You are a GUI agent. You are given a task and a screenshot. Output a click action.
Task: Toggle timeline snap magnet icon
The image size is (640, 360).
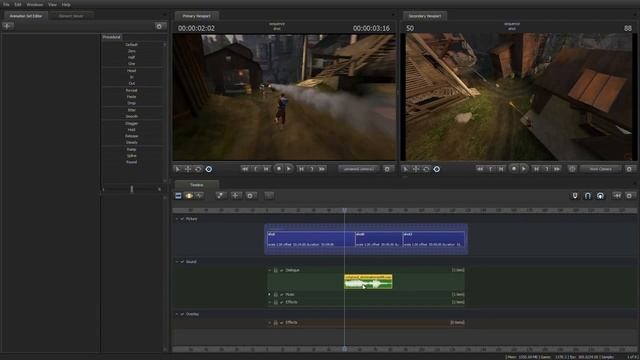(587, 196)
